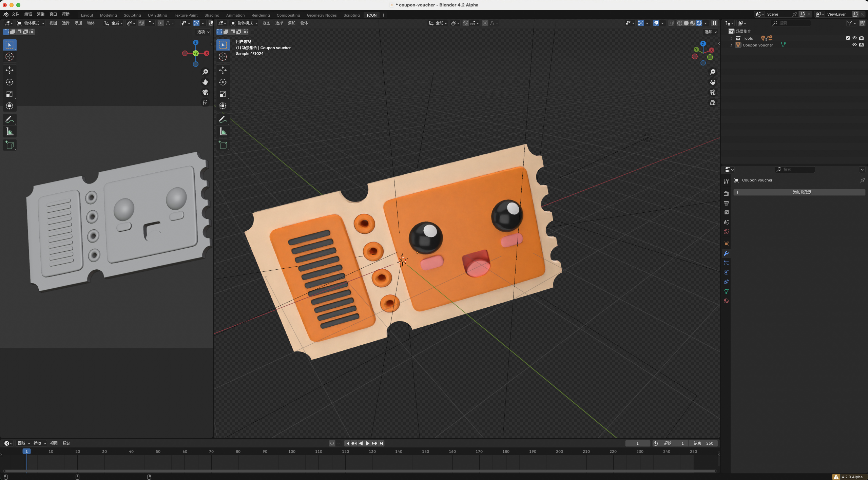Click timeline frame 1 playhead marker
Viewport: 868px width, 480px height.
(x=26, y=452)
